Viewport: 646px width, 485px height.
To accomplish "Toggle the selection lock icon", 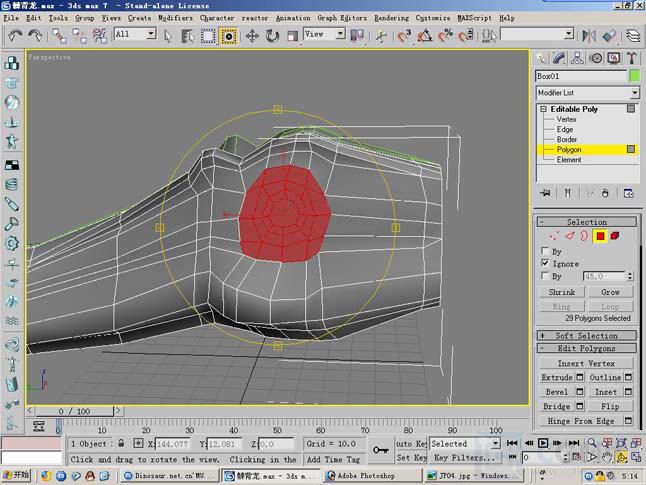I will tap(121, 443).
